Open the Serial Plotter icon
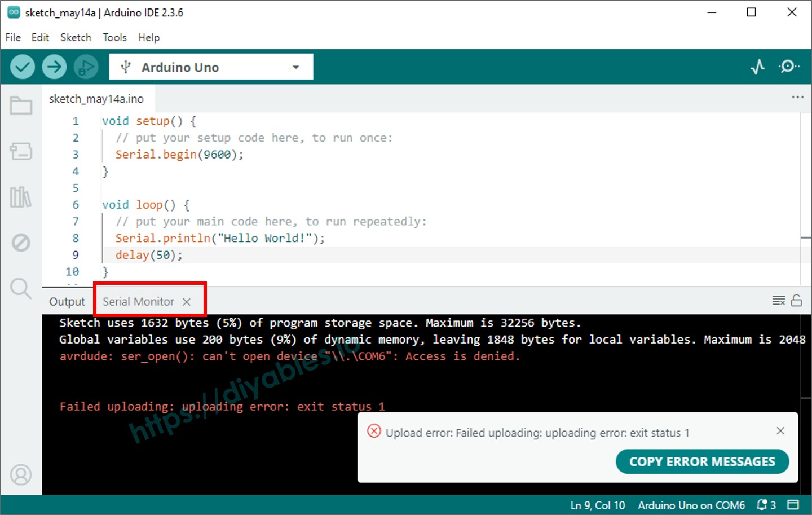This screenshot has height=515, width=812. 758,67
